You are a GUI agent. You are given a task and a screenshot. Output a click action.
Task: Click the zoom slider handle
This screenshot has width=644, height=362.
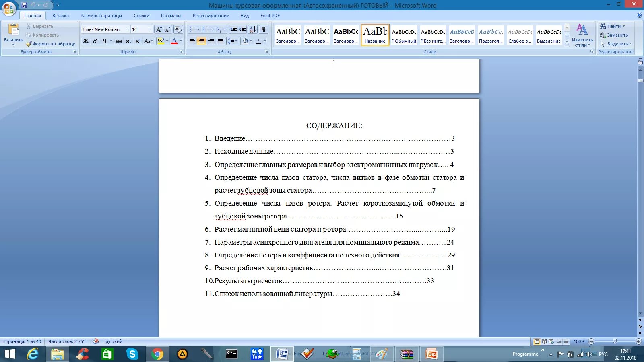[615, 341]
